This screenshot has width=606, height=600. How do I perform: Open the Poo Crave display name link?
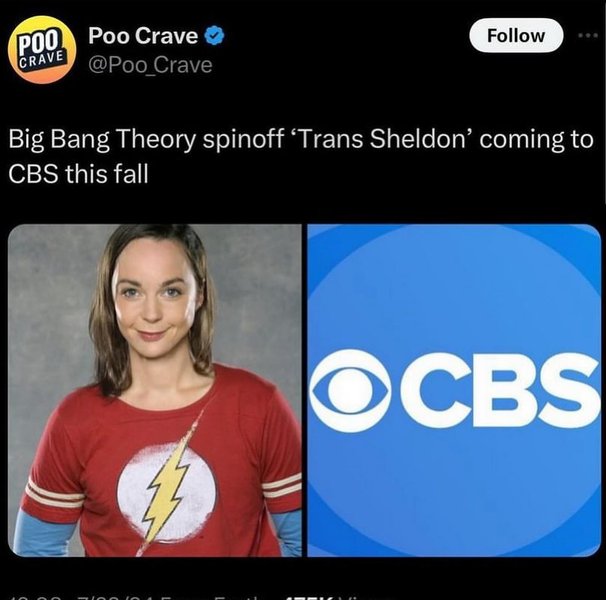tap(143, 36)
